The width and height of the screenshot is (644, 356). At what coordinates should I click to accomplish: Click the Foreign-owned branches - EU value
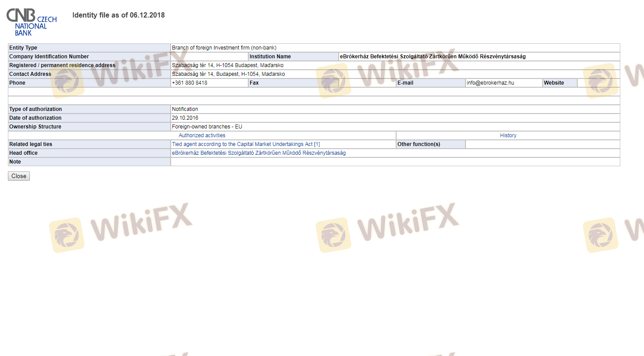click(x=207, y=127)
